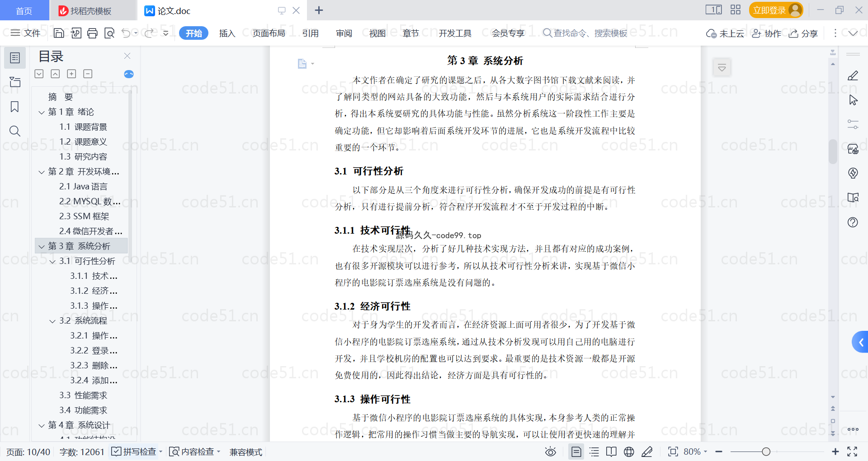The width and height of the screenshot is (868, 461).
Task: Open the chapter navigation icon in sidebar
Action: [15, 82]
